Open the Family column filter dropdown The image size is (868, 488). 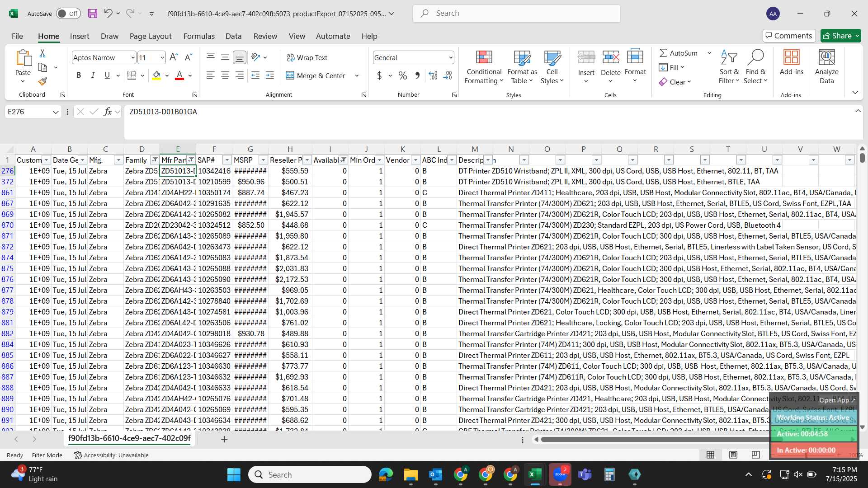155,160
